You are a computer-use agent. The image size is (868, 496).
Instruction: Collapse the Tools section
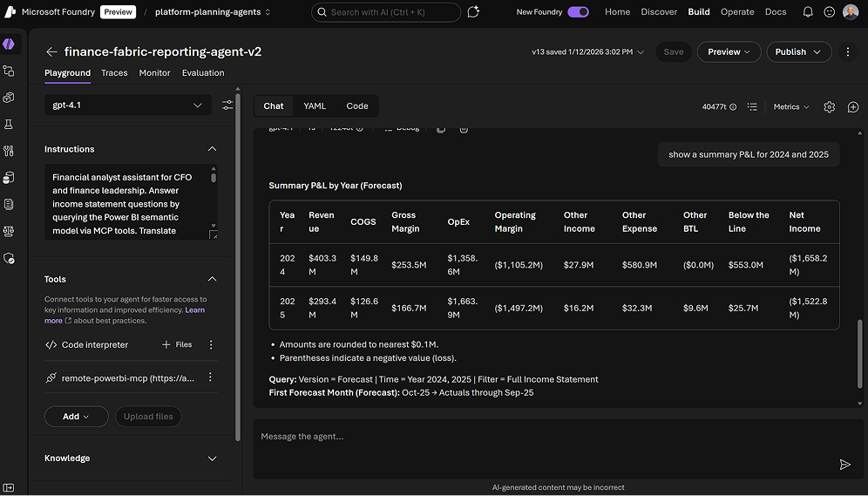212,279
